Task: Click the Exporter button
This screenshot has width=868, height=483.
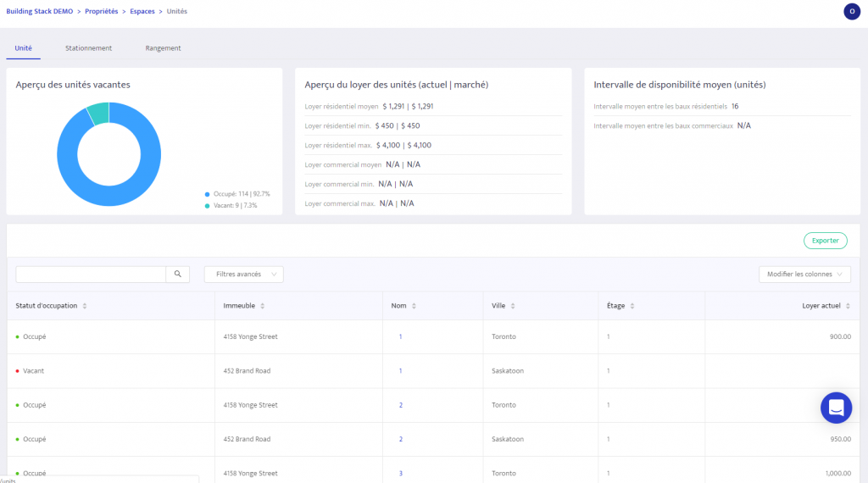Action: [x=825, y=241]
